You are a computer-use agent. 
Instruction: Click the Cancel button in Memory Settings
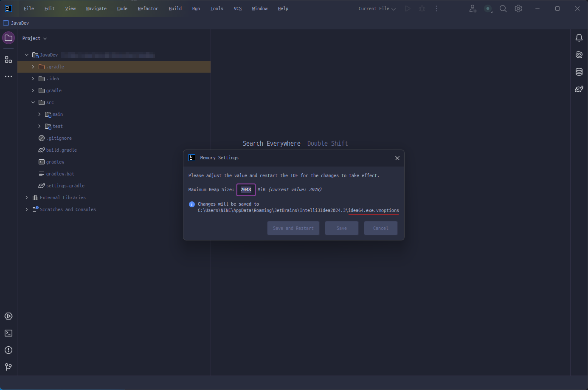(380, 228)
